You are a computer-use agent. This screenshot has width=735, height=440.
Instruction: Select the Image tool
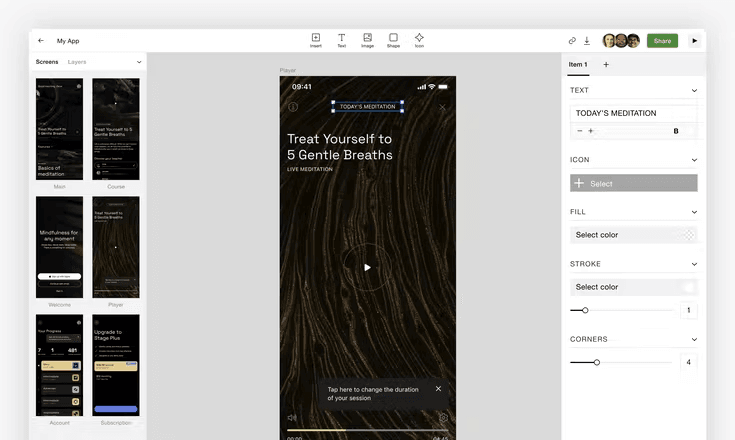tap(368, 40)
